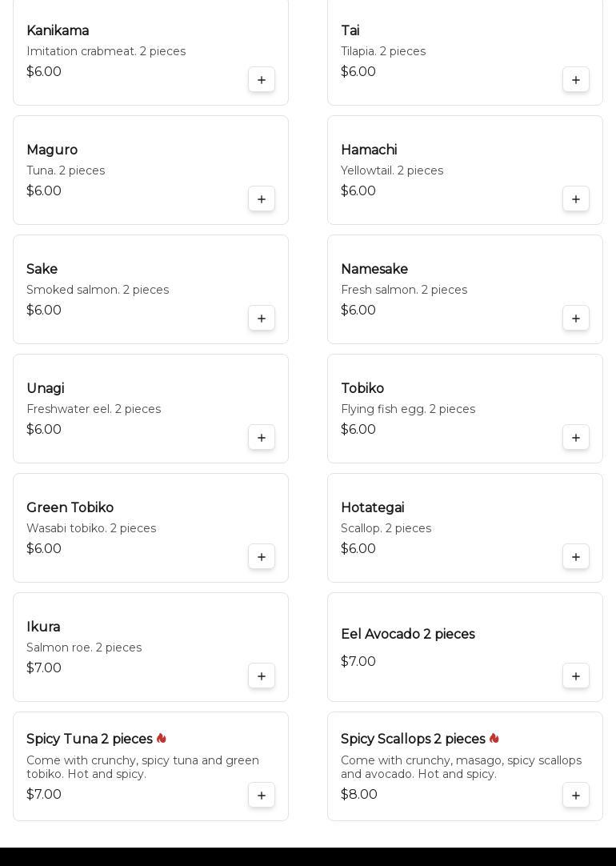This screenshot has height=866, width=616.
Task: Add Namesake fresh salmon item
Action: coord(576,319)
